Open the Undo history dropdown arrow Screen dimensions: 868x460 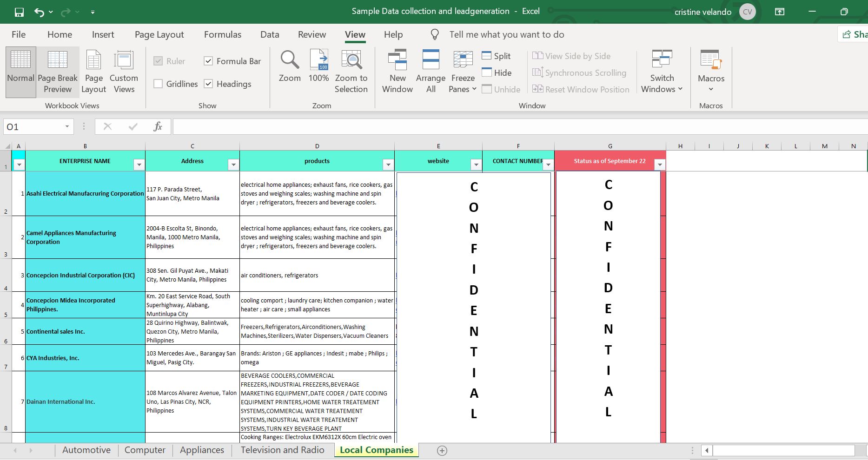pyautogui.click(x=51, y=12)
